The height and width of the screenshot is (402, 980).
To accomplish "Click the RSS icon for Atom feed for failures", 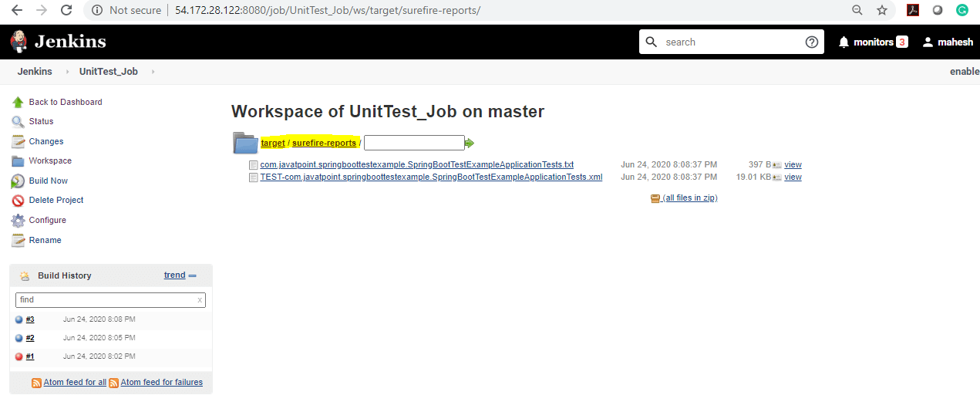I will 113,383.
